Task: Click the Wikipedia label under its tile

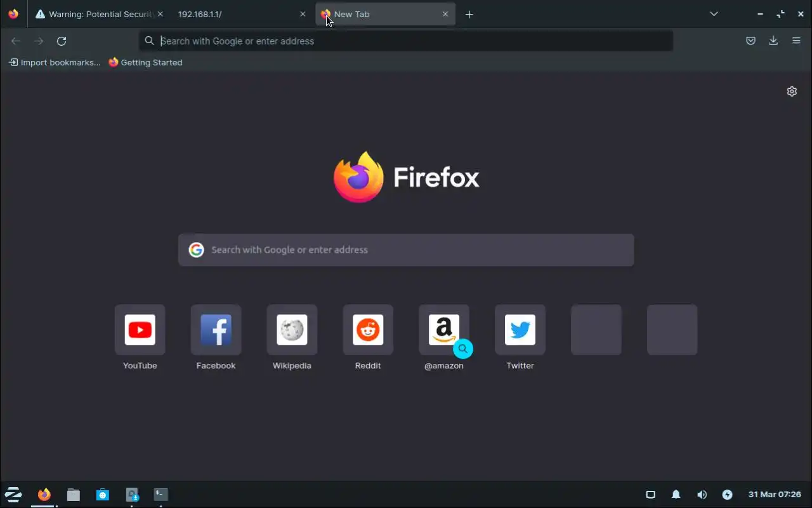Action: click(292, 366)
